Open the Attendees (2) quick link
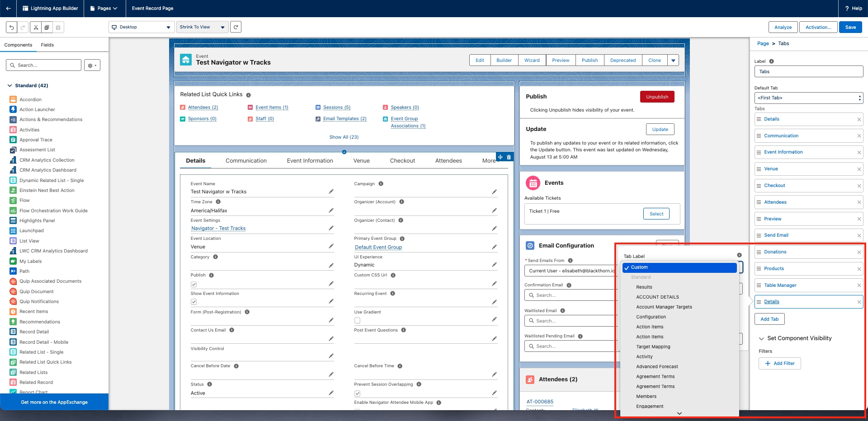 click(203, 108)
